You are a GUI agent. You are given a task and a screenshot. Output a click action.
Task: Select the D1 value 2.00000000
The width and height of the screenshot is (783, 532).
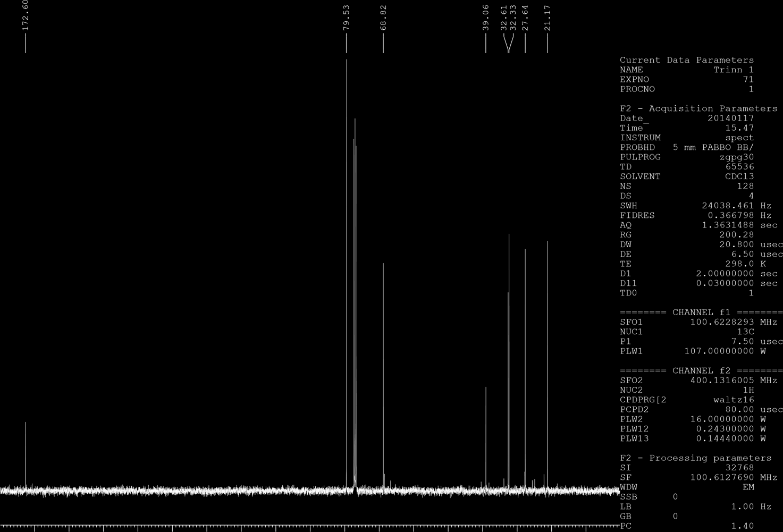click(725, 274)
